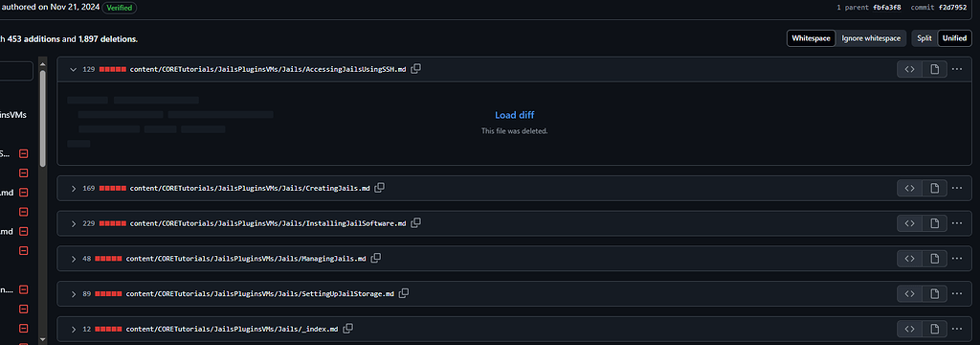This screenshot has height=345, width=980.
Task: Show source diff for ManagingJails.md
Action: [910, 258]
